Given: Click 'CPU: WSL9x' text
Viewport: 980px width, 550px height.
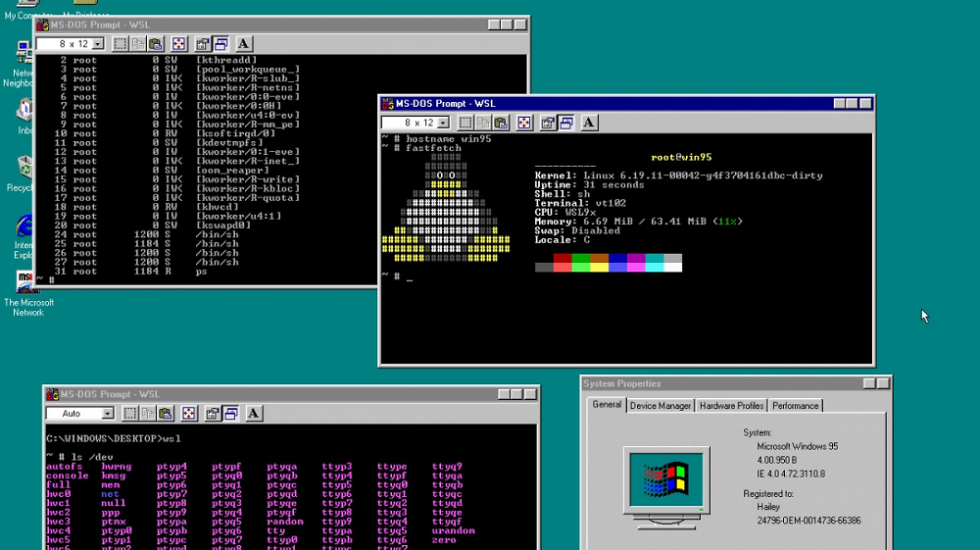Looking at the screenshot, I should [565, 213].
